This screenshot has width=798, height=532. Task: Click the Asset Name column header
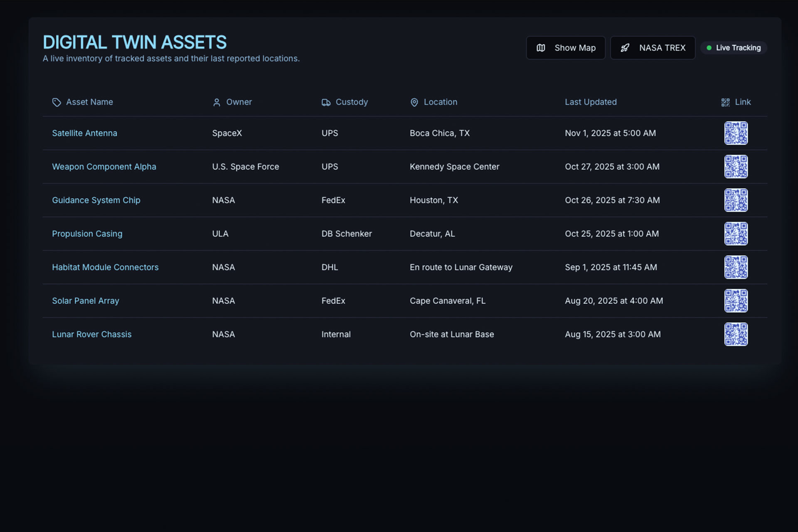click(x=89, y=102)
